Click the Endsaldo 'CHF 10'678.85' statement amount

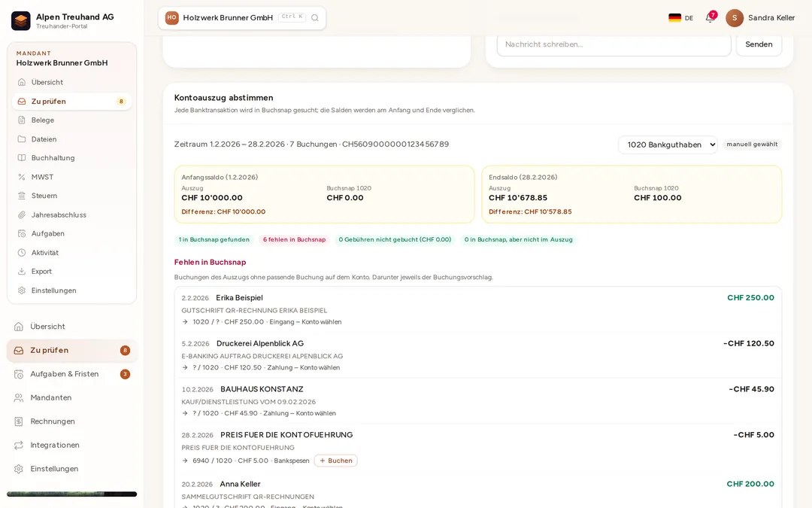(518, 197)
